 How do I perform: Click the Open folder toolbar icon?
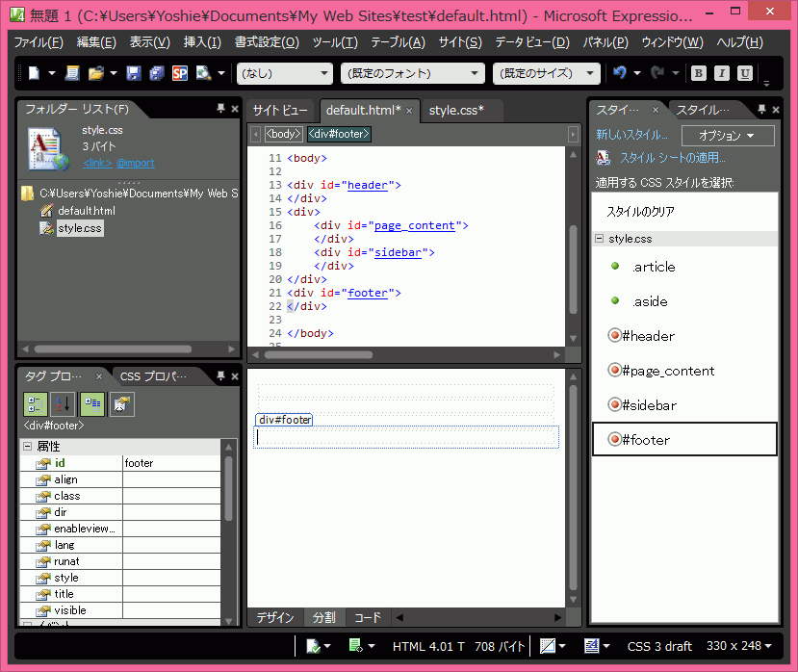95,73
